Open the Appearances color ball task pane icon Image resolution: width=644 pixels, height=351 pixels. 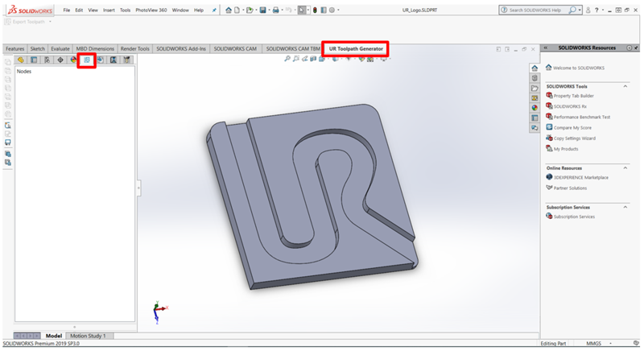pyautogui.click(x=535, y=108)
